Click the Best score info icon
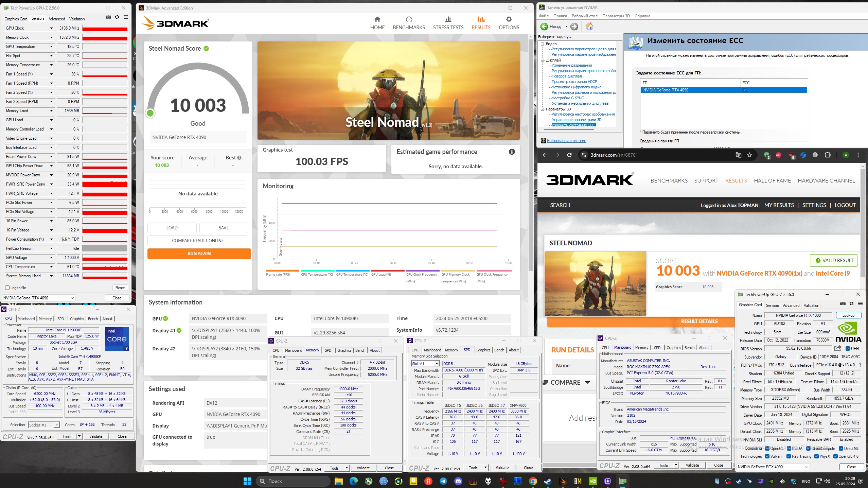 (x=240, y=158)
